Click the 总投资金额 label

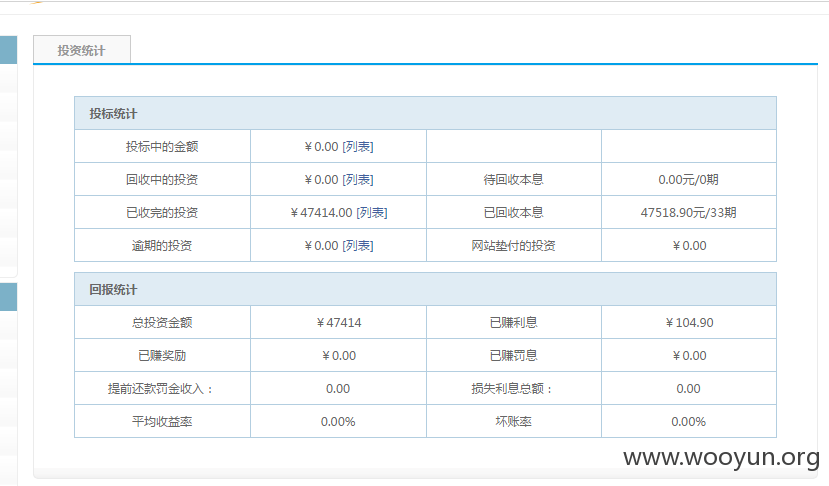tap(162, 323)
